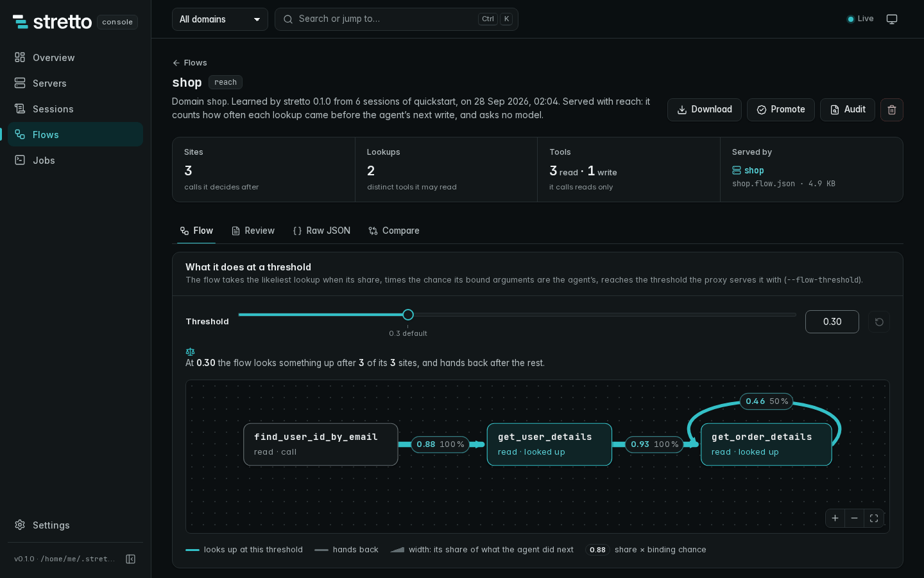Click the monitor display icon
Screen dimensions: 924x578
(x=892, y=19)
